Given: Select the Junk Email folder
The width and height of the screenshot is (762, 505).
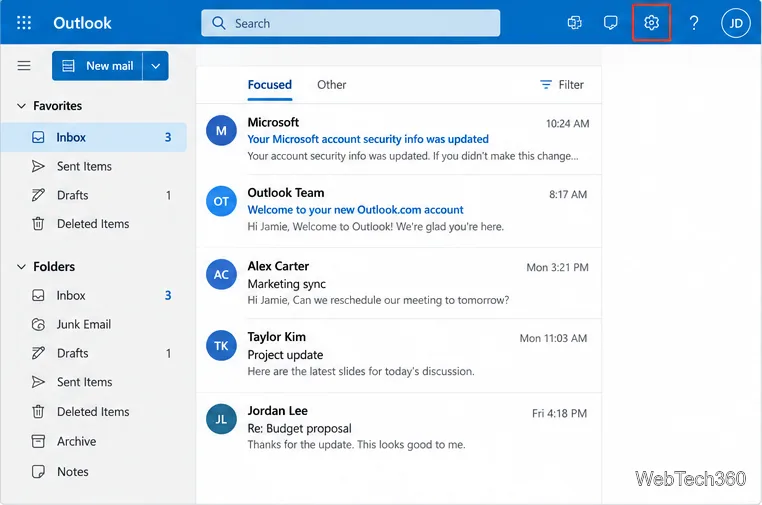Looking at the screenshot, I should point(94,324).
